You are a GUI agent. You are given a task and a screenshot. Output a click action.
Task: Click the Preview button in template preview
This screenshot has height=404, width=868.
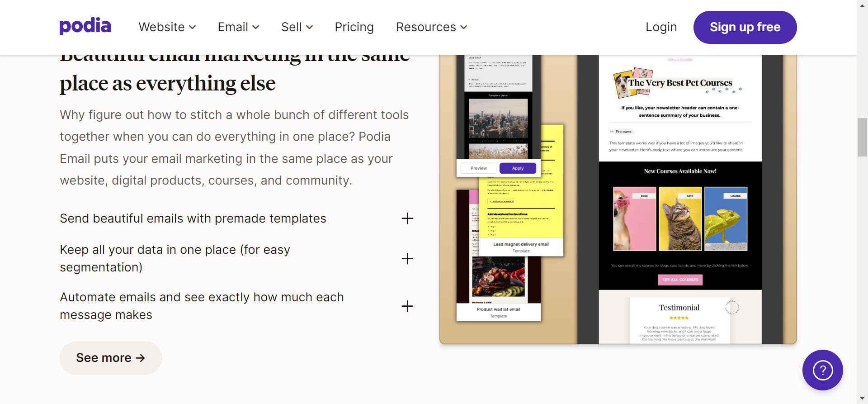pyautogui.click(x=479, y=168)
